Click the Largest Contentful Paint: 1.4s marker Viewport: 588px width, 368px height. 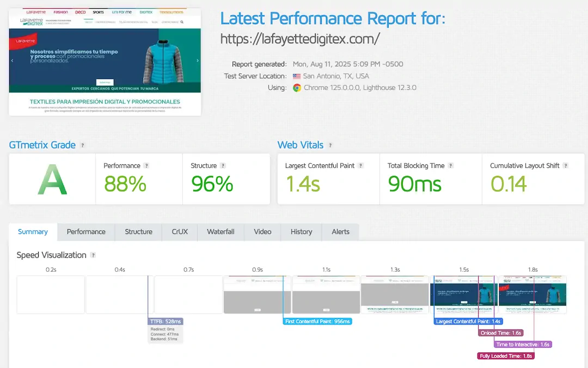tap(468, 322)
